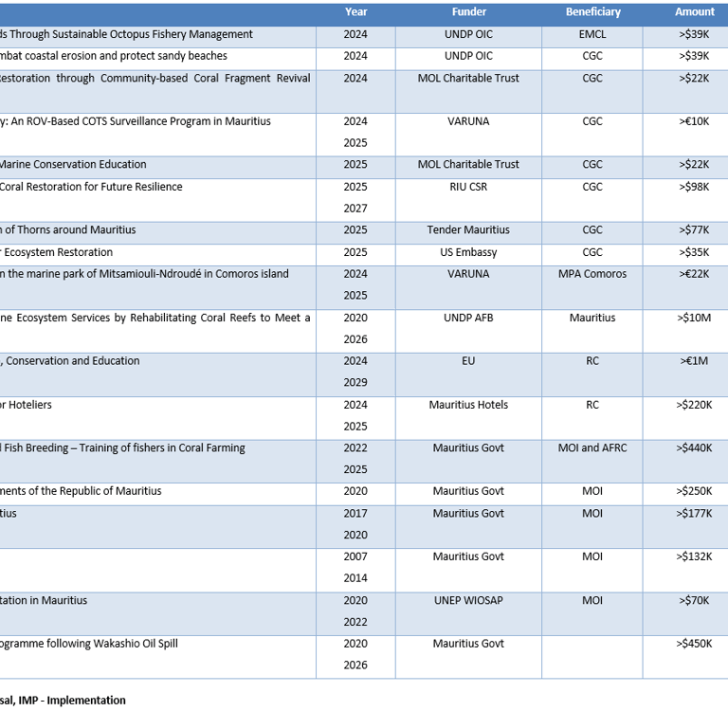The width and height of the screenshot is (728, 711).
Task: Select 'Rehabilitating Coral Reefs to Meet a' text
Action: (220, 318)
